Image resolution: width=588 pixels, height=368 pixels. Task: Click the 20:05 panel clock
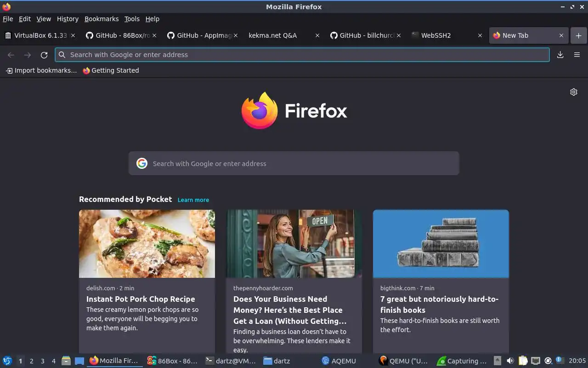577,361
